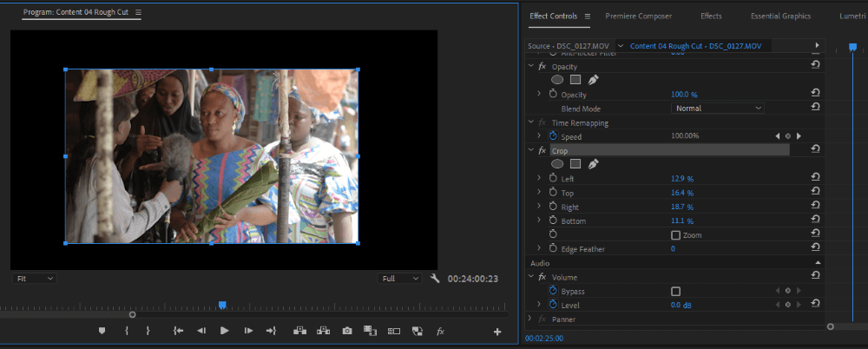The width and height of the screenshot is (868, 349).
Task: Open Effect Controls tab
Action: [553, 16]
